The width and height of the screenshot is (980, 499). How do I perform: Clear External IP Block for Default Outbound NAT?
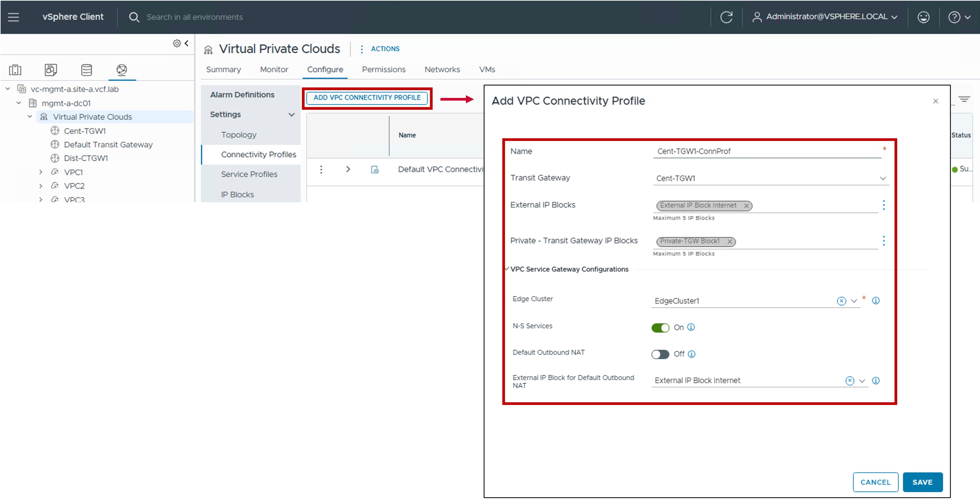(x=850, y=381)
